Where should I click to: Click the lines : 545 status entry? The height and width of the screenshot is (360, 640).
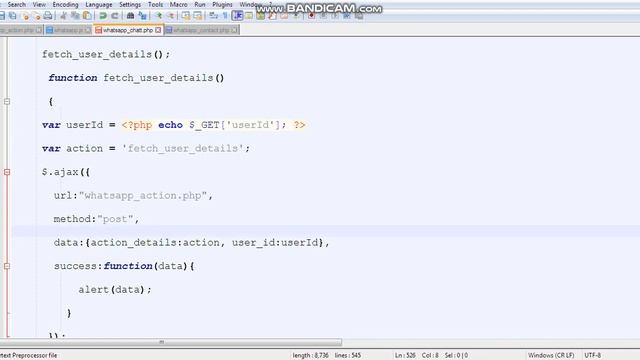tap(348, 356)
